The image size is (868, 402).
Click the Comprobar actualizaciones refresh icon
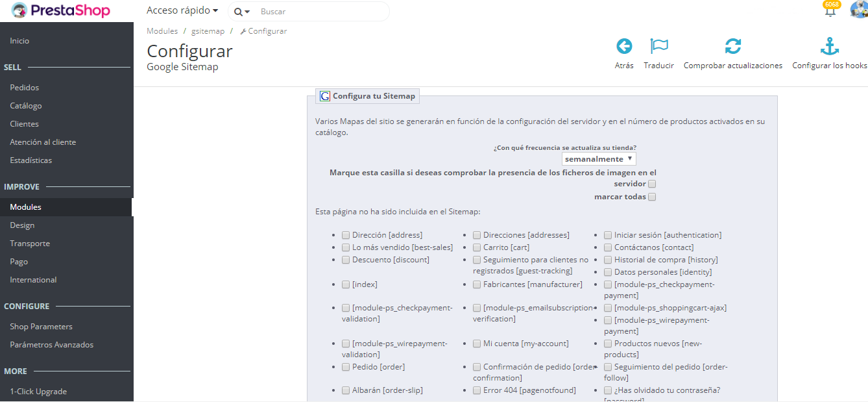(x=733, y=46)
